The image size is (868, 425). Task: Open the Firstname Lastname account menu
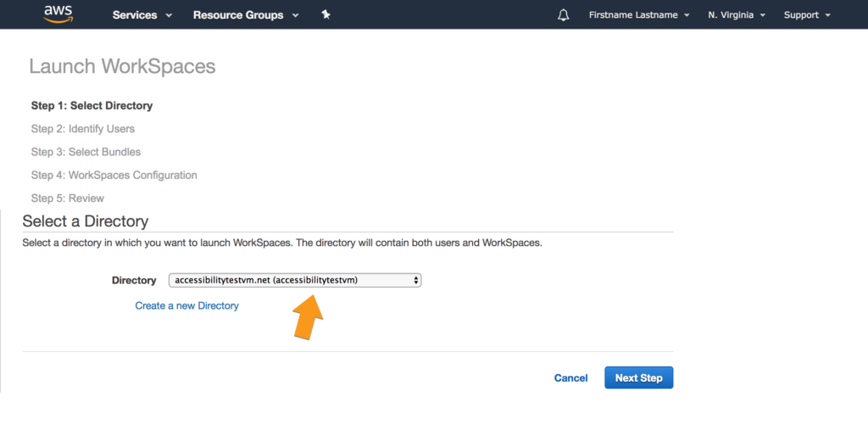point(639,15)
